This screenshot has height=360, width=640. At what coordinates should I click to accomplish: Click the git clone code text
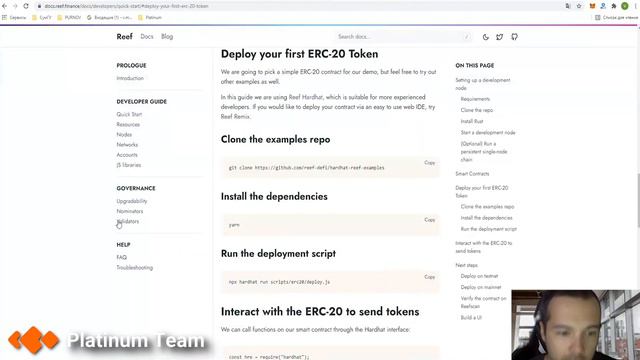[307, 168]
